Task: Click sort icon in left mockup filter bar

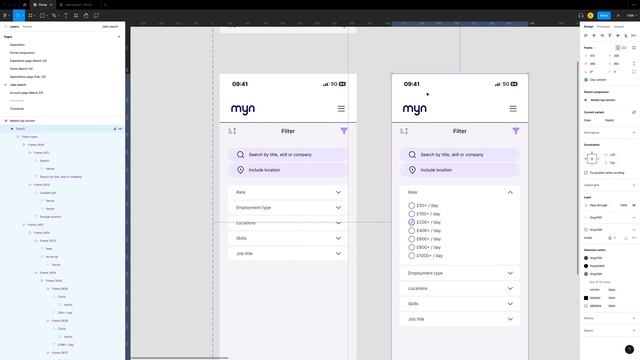Action: pos(232,131)
